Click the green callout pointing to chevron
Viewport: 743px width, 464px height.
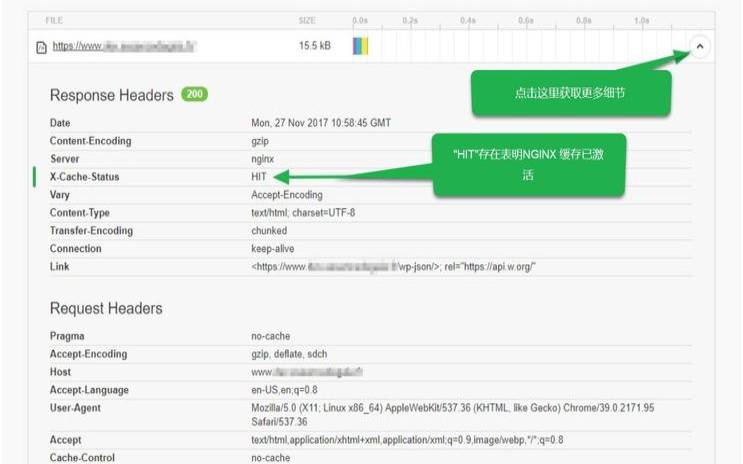(569, 92)
